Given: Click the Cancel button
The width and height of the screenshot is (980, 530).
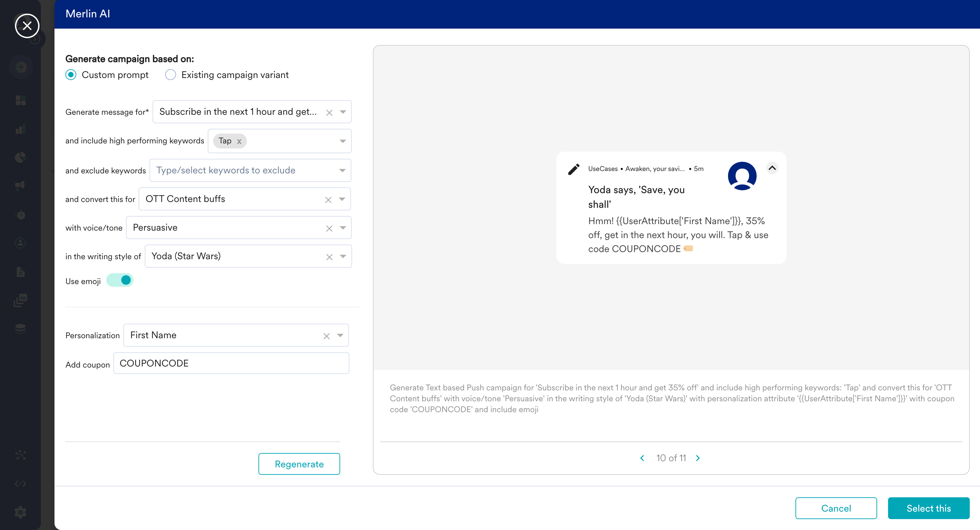Looking at the screenshot, I should pyautogui.click(x=836, y=508).
